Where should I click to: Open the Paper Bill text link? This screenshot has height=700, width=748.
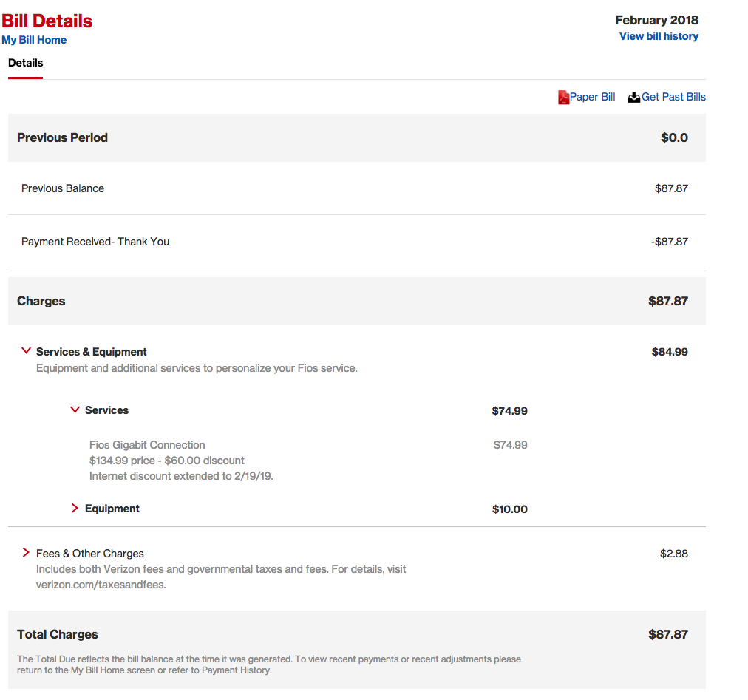[x=592, y=97]
